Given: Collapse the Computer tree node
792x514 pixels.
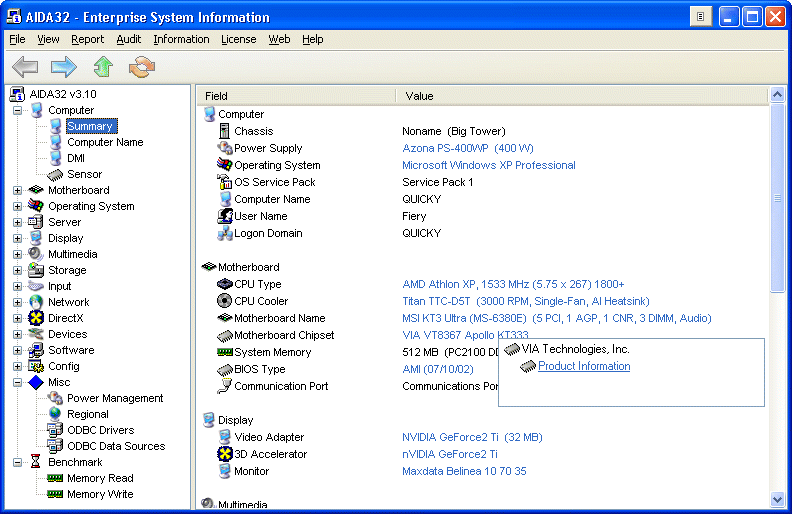Looking at the screenshot, I should [x=17, y=110].
